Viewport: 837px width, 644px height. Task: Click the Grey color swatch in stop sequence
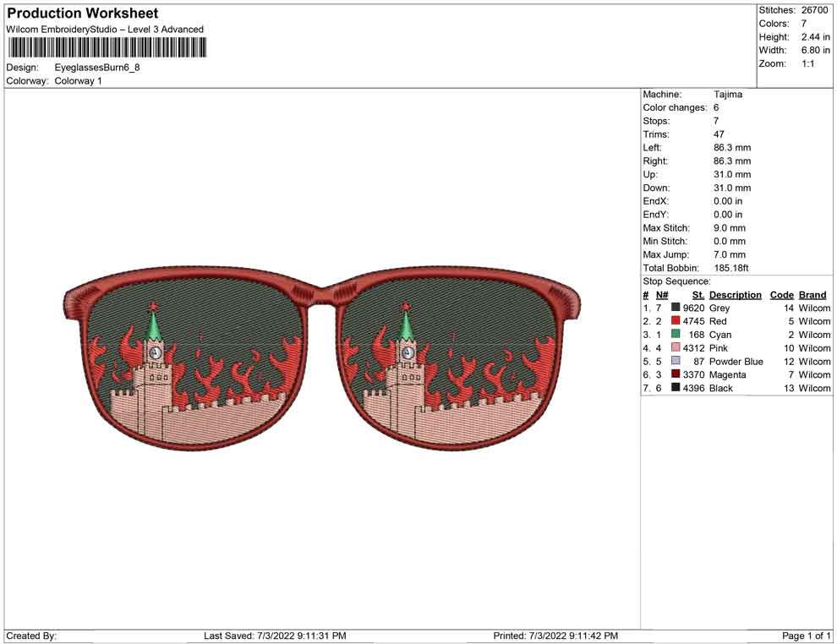(x=676, y=308)
